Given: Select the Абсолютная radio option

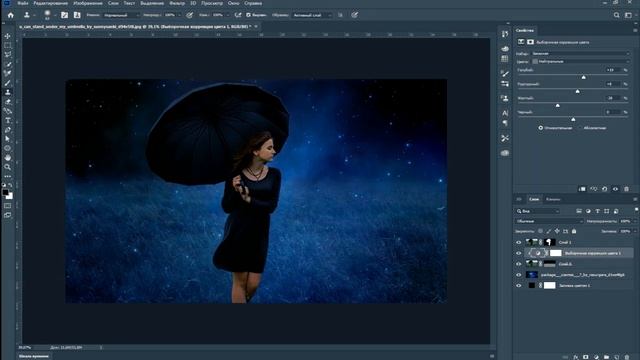Looking at the screenshot, I should (580, 128).
